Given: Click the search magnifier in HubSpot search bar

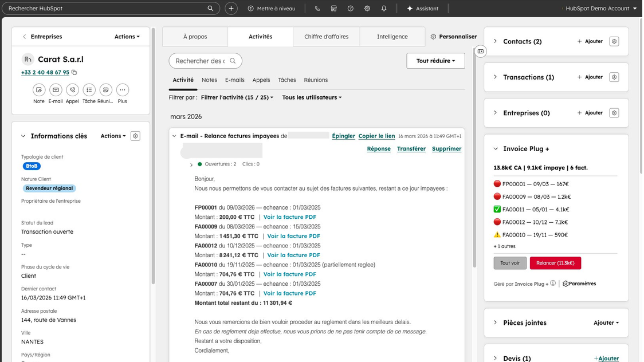Looking at the screenshot, I should click(210, 8).
